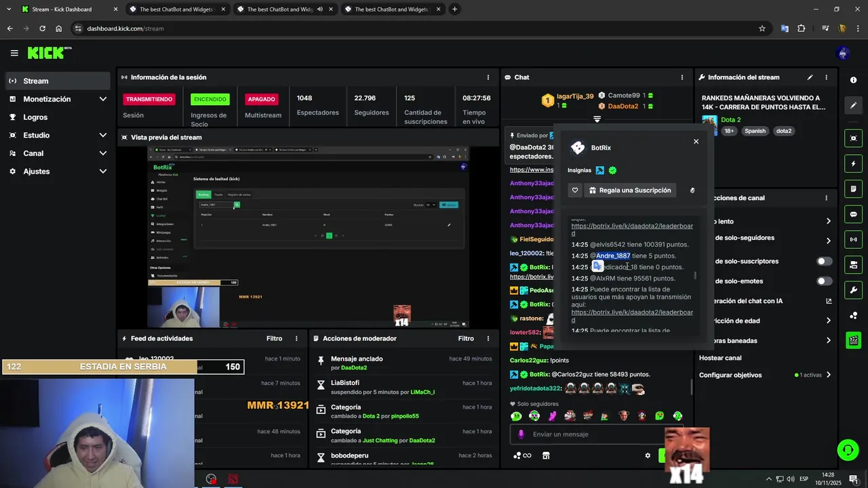
Task: Select the Stream - Kick Dashboard browser tab
Action: [x=68, y=9]
